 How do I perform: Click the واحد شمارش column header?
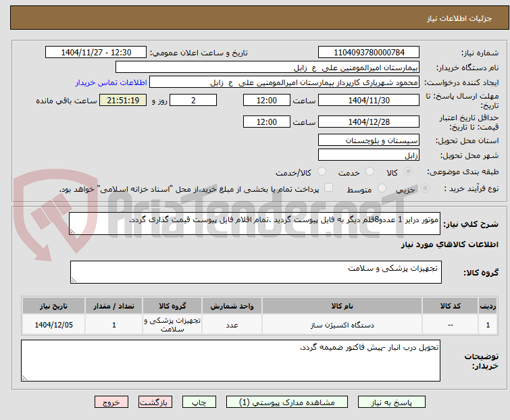point(232,306)
